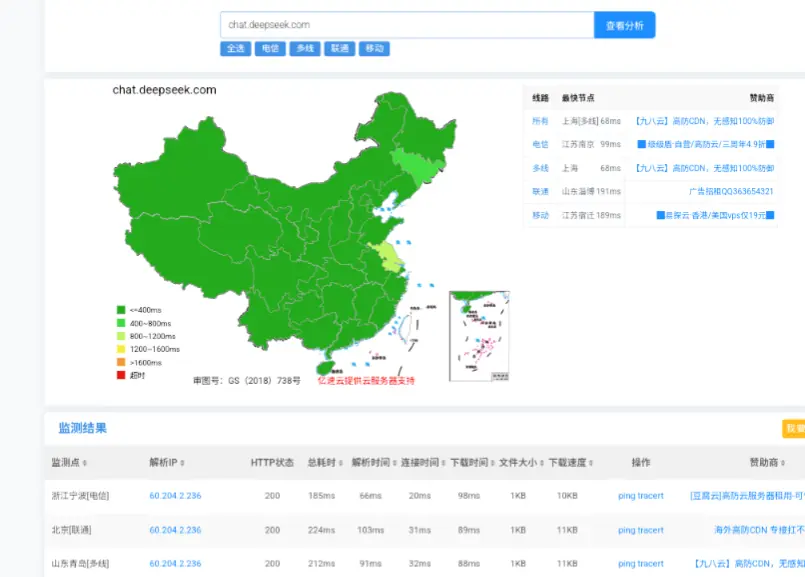This screenshot has height=577, width=805.
Task: Click the 800~1200ms legend swatch
Action: (121, 336)
